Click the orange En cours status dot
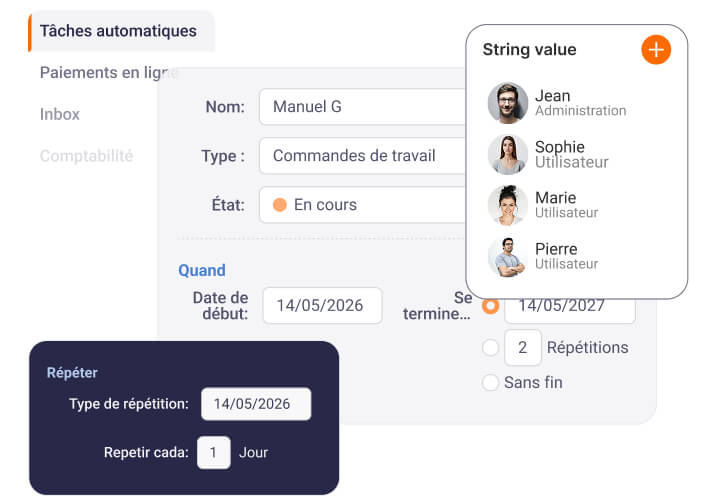Screen dimensions: 715x503 click(x=280, y=205)
